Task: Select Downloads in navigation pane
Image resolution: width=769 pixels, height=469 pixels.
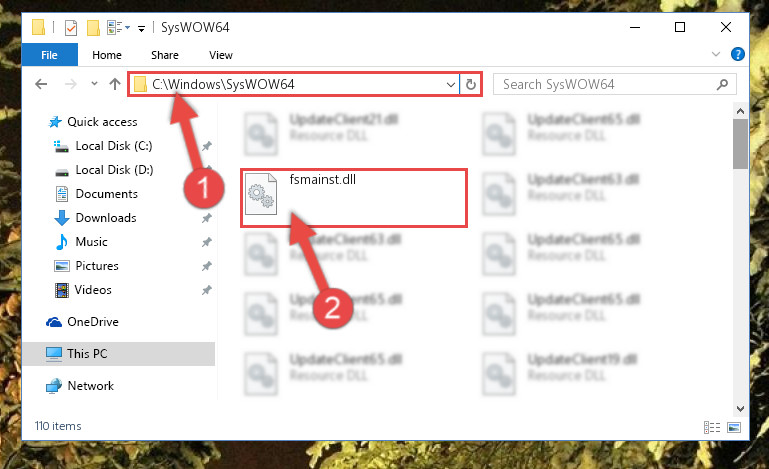Action: (106, 218)
